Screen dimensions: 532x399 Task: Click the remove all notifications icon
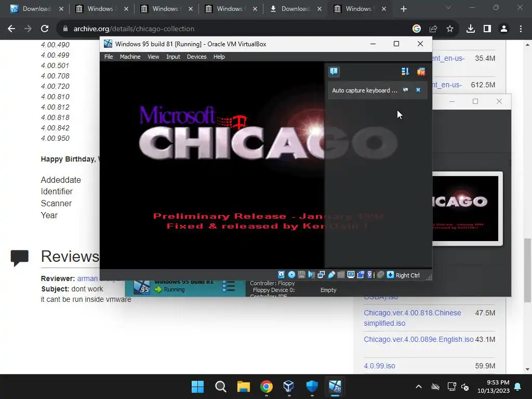pos(421,71)
